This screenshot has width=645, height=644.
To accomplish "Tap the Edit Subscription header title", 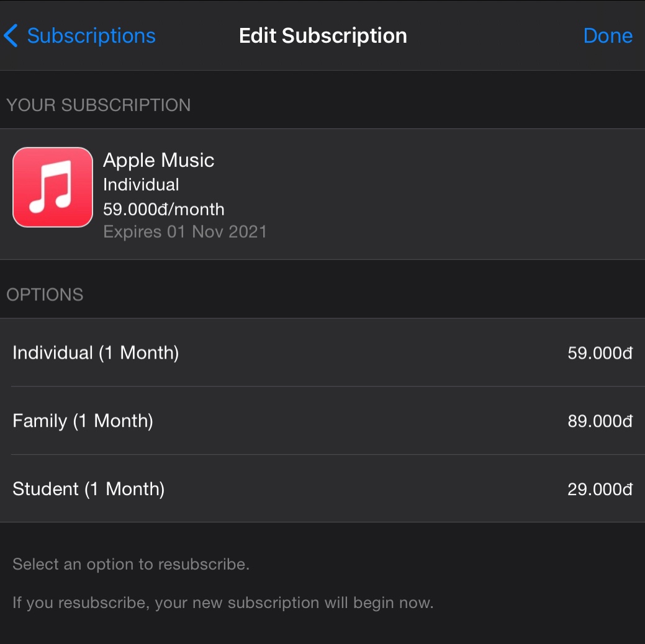I will (323, 36).
